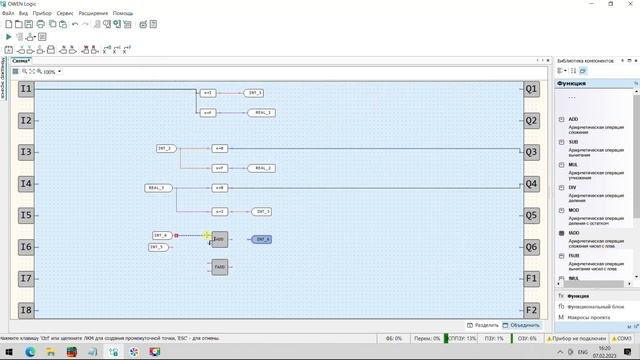The height and width of the screenshot is (360, 640).
Task: Click the library sort icon
Action: click(573, 71)
